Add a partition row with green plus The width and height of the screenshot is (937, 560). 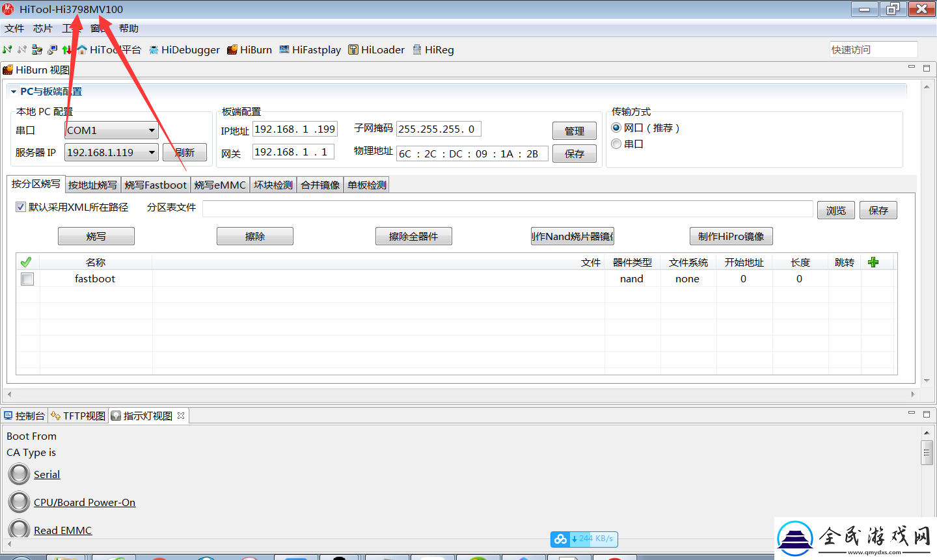point(873,262)
